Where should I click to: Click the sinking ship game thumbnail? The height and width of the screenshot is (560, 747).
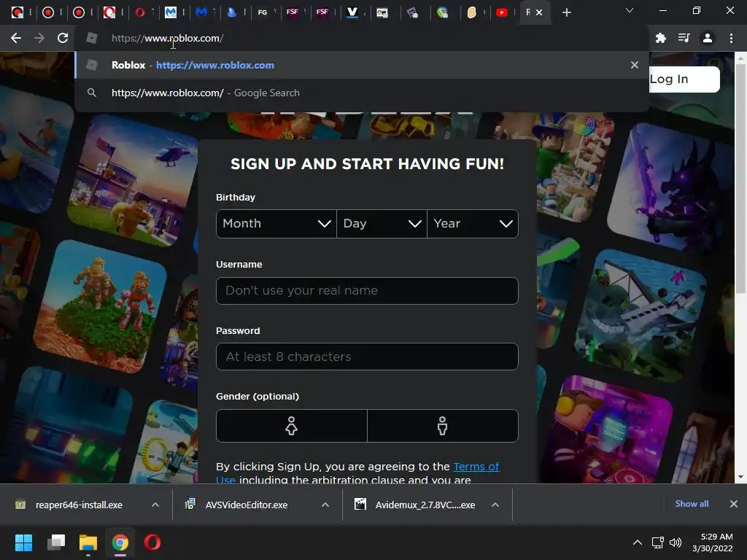(640, 314)
